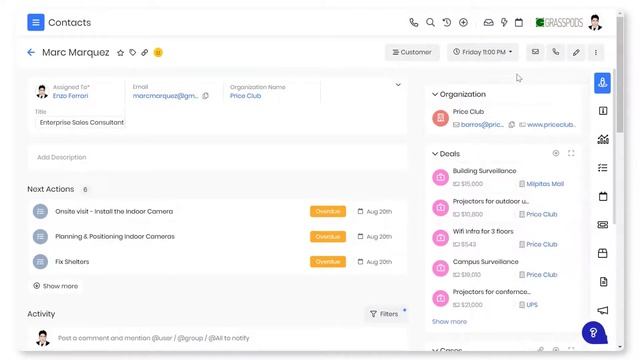
Task: Collapse the Deals section
Action: click(435, 154)
